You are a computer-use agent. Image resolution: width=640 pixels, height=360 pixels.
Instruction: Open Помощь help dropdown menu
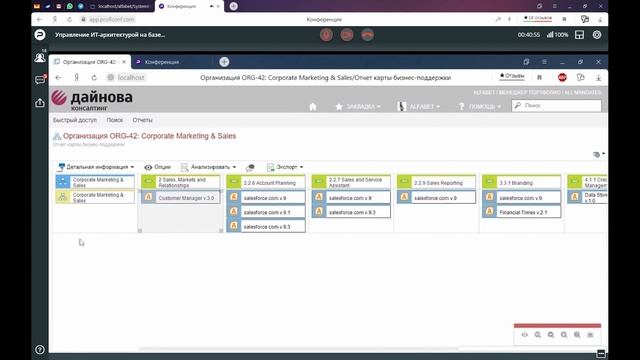[x=480, y=107]
